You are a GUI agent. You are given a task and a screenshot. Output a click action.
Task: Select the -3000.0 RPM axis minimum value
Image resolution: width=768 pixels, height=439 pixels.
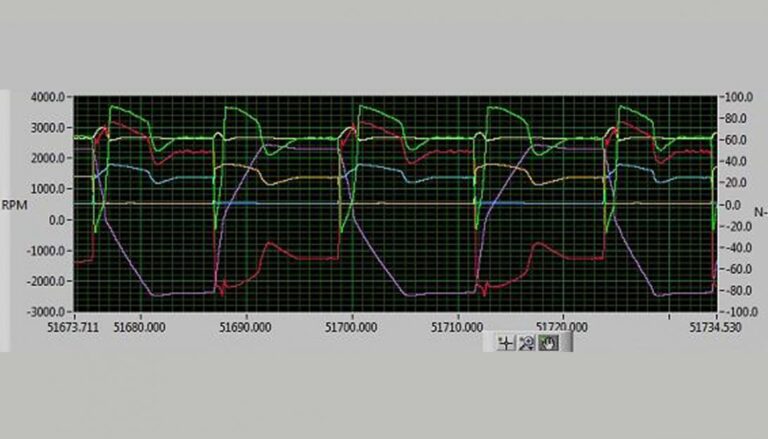[46, 312]
